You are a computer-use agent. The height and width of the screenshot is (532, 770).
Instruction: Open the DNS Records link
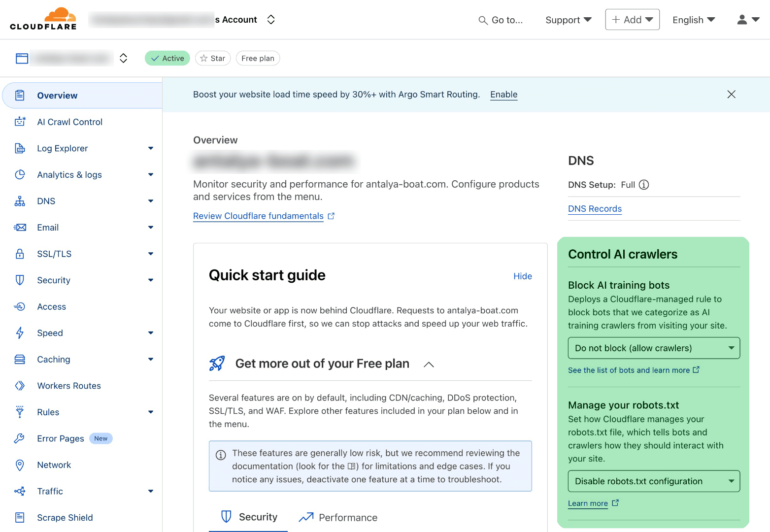(595, 208)
